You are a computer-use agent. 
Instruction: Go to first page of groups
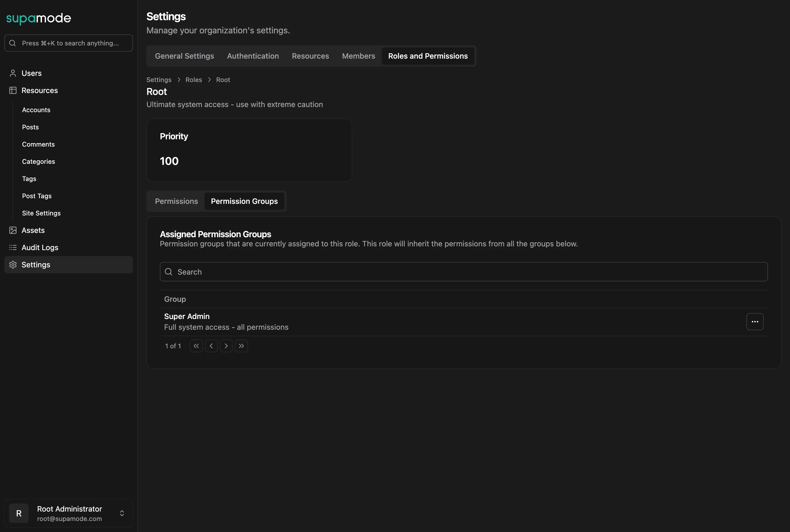196,346
